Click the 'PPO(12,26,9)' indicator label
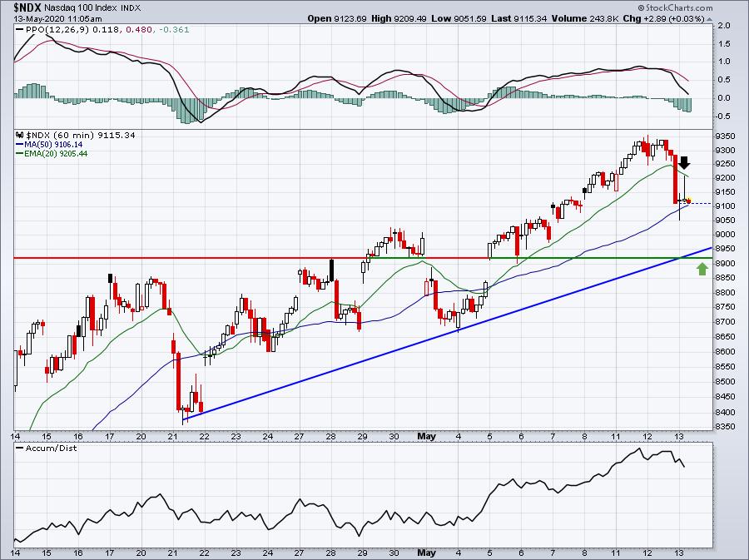Screen dimensions: 749x560 [57, 30]
